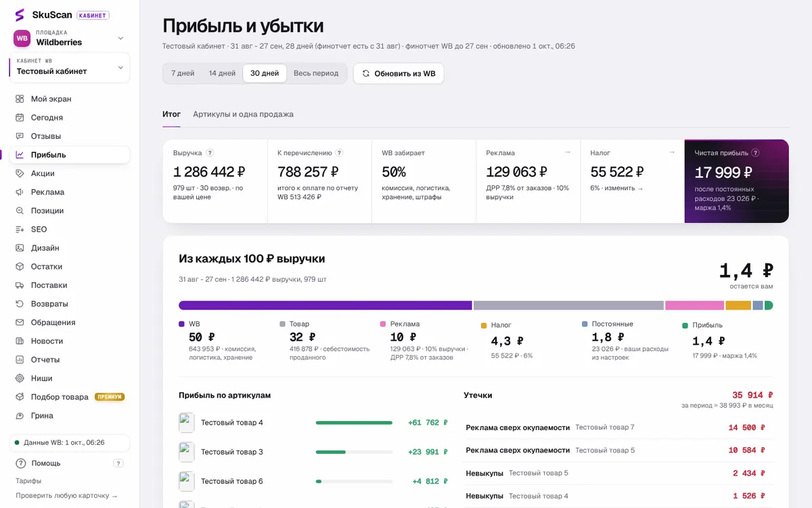
Task: Click the Возвраты return icon
Action: [x=20, y=303]
